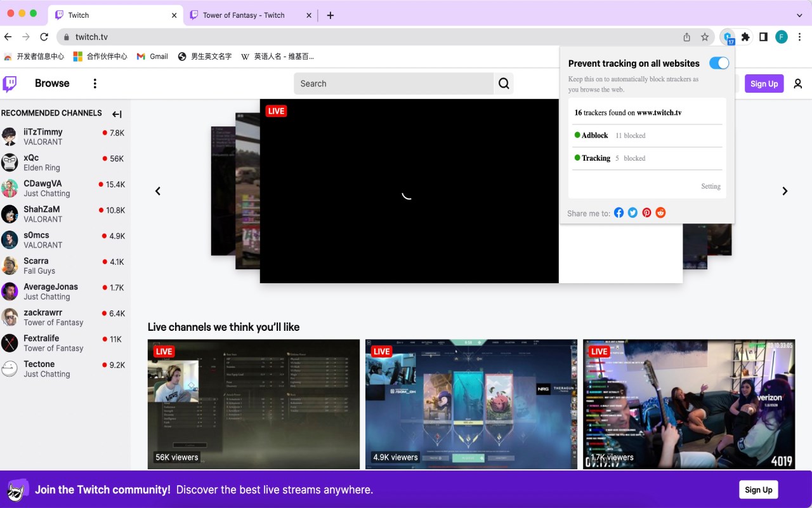Select ShahZaM in recommended channels
This screenshot has height=508, width=812.
[x=65, y=214]
